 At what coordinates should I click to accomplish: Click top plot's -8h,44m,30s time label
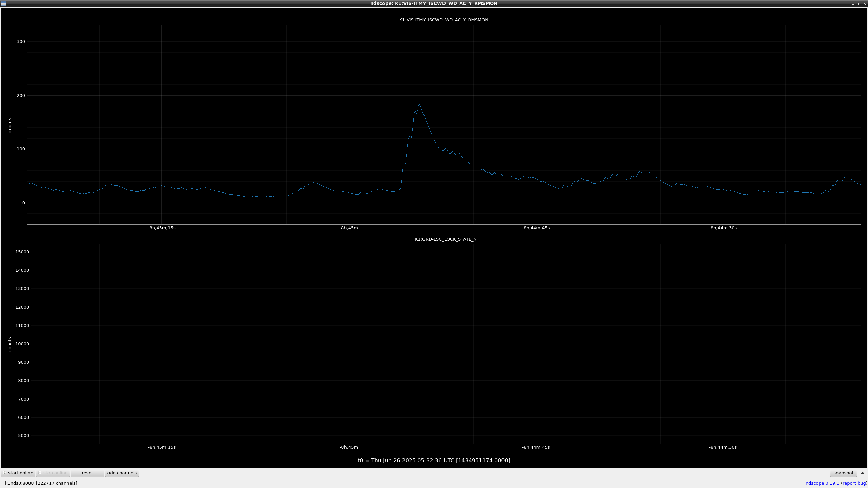[x=723, y=228]
